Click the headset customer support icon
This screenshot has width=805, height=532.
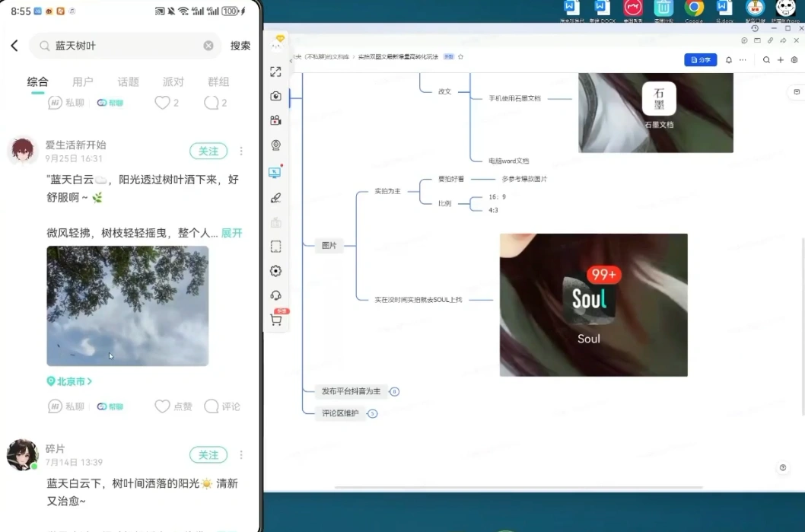[275, 295]
